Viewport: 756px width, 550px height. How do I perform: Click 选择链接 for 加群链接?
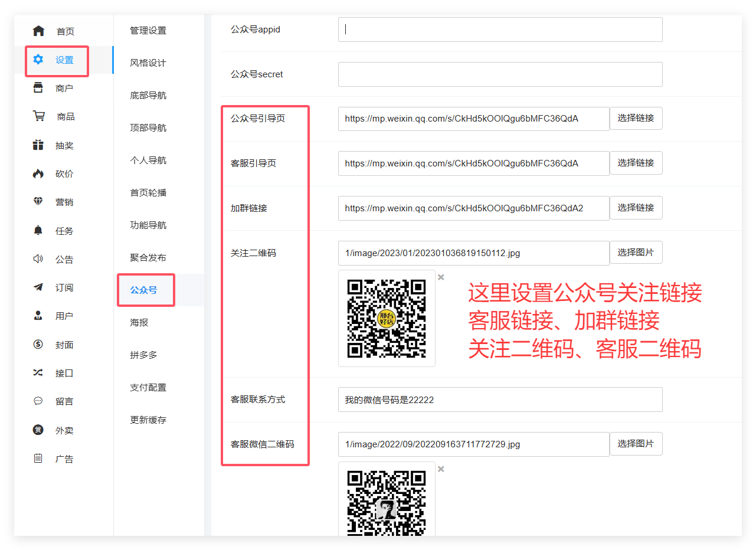coord(636,208)
